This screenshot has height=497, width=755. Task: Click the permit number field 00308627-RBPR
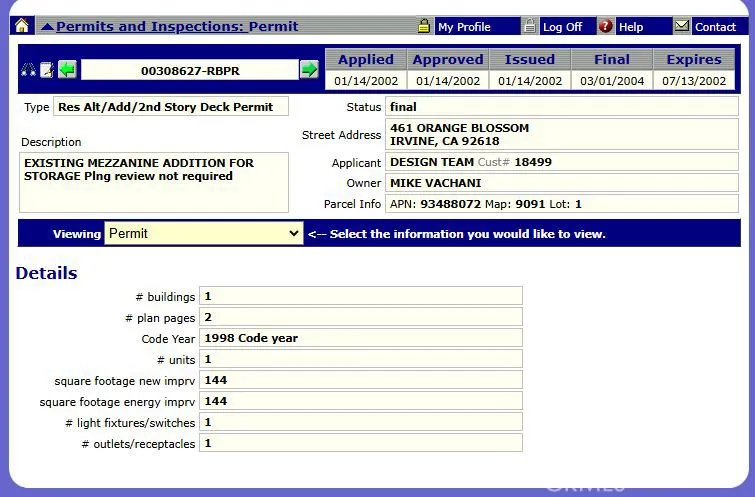(190, 71)
